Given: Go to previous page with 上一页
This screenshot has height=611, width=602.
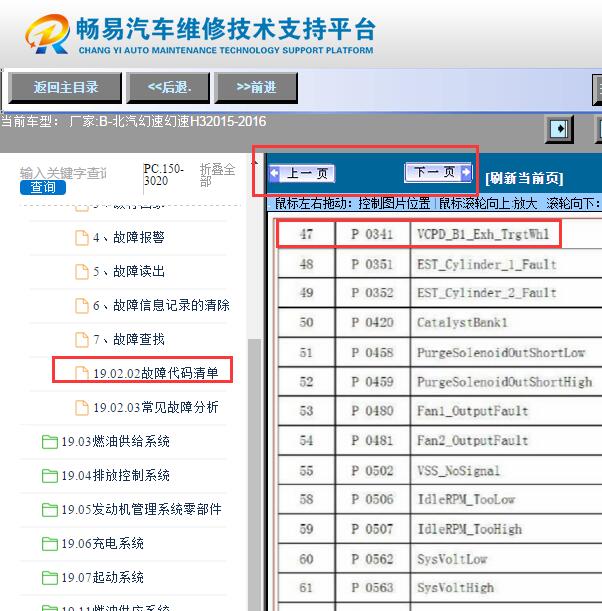Looking at the screenshot, I should (302, 173).
